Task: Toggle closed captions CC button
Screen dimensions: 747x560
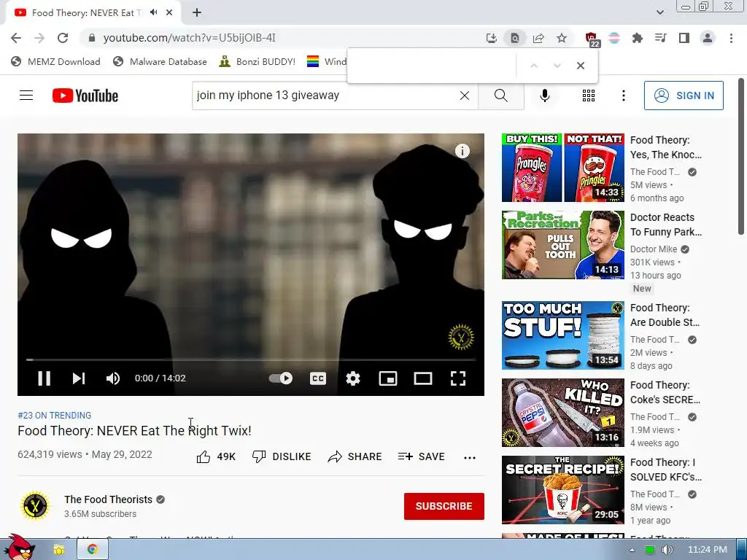Action: coord(318,378)
